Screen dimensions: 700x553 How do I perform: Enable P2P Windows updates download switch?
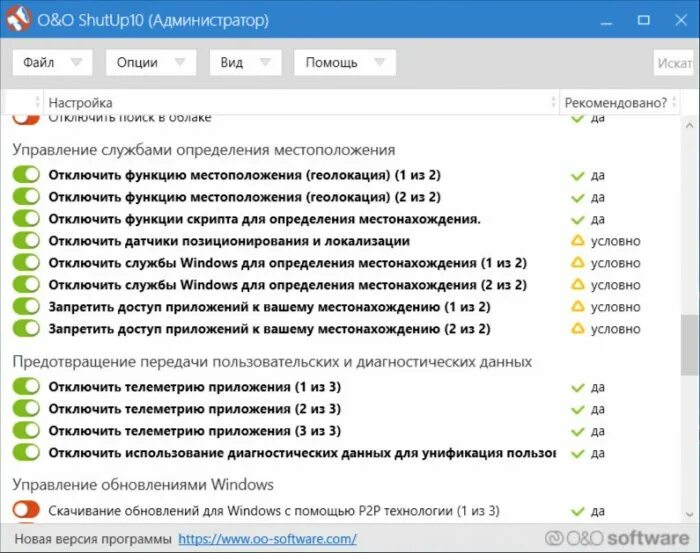[26, 510]
